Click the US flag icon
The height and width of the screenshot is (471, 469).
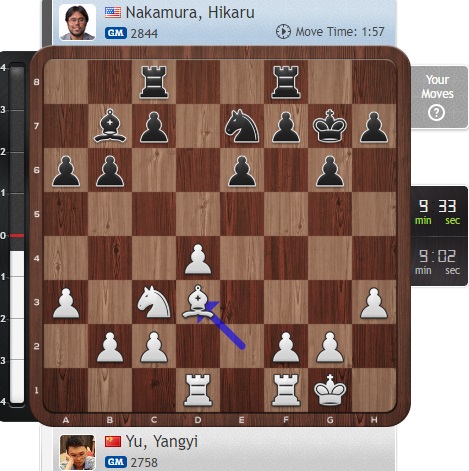[x=113, y=12]
